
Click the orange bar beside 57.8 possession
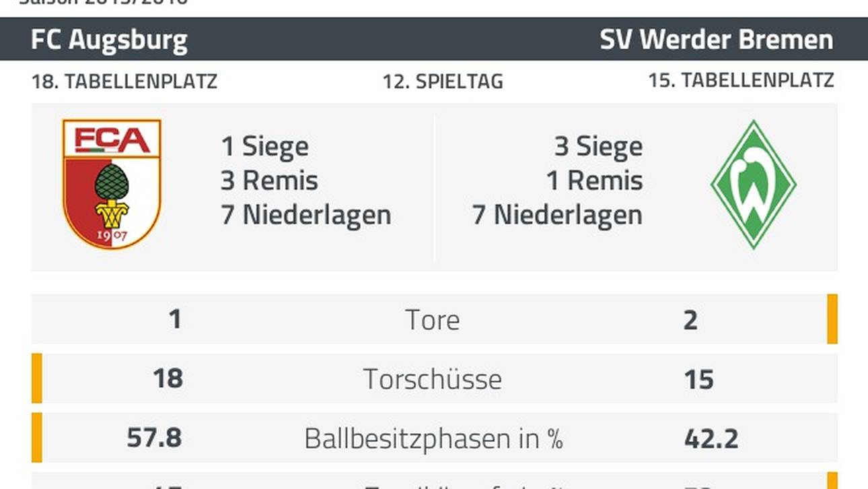click(x=36, y=438)
